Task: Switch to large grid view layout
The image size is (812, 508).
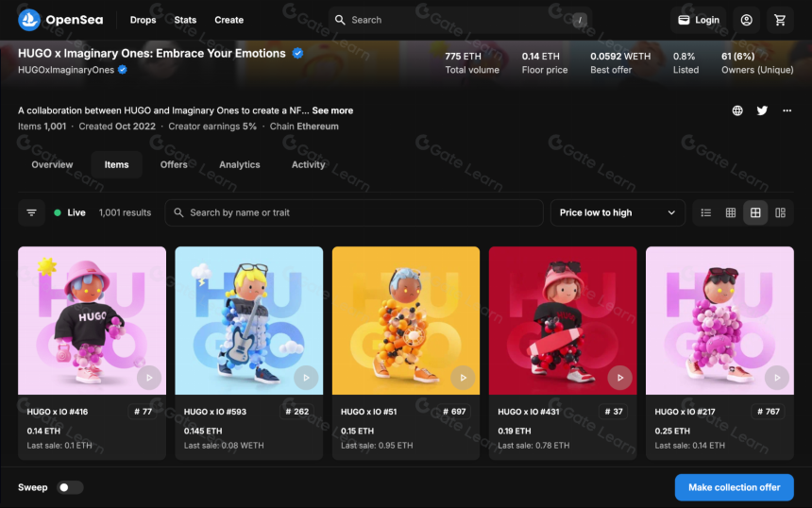Action: pyautogui.click(x=755, y=212)
